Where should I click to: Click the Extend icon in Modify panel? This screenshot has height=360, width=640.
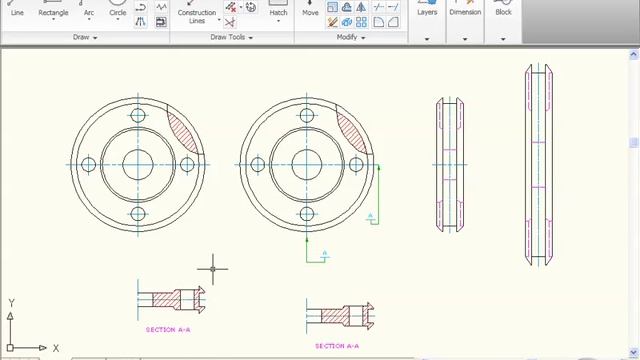pyautogui.click(x=393, y=7)
